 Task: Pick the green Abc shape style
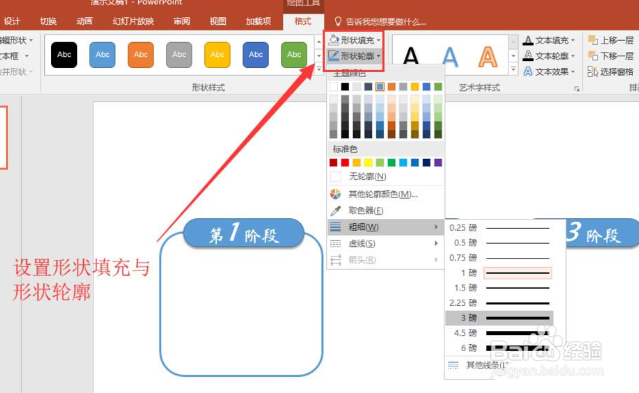294,55
